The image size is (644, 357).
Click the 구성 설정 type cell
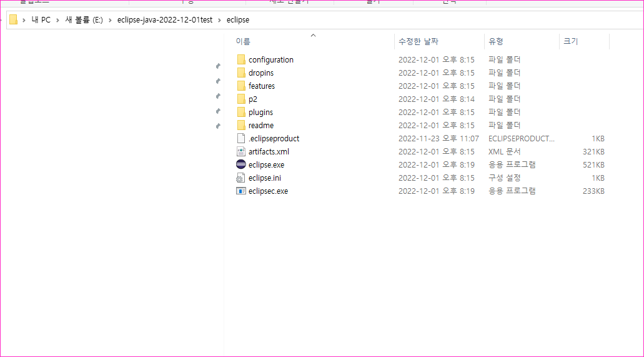[x=505, y=178]
